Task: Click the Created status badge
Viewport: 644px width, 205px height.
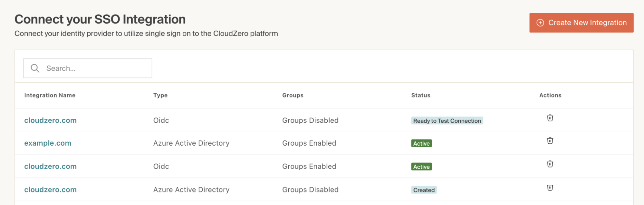Action: click(x=424, y=190)
